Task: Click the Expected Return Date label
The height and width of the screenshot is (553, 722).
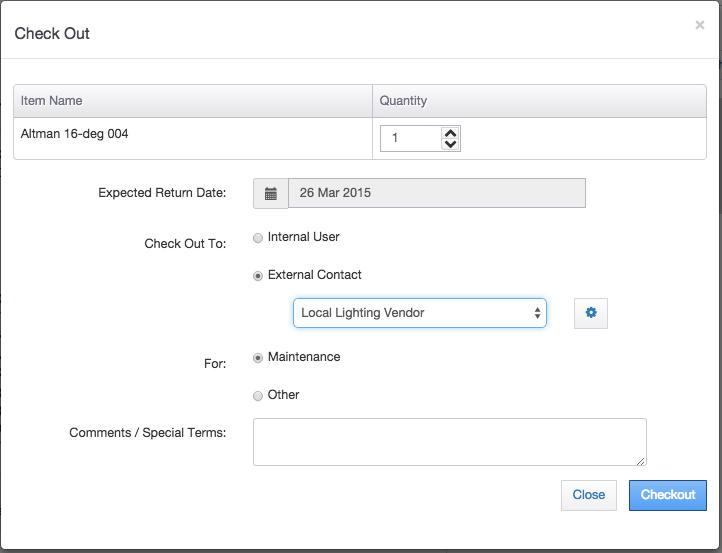Action: pyautogui.click(x=162, y=192)
